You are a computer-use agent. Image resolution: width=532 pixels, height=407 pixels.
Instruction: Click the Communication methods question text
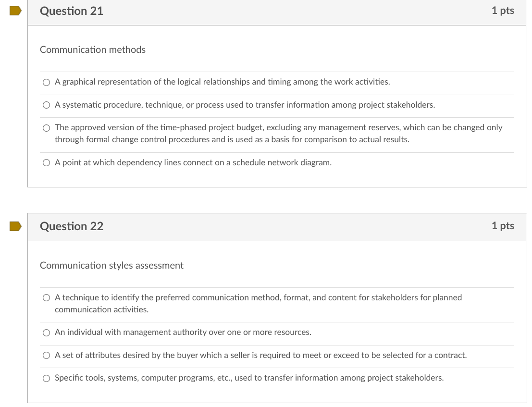(x=92, y=49)
